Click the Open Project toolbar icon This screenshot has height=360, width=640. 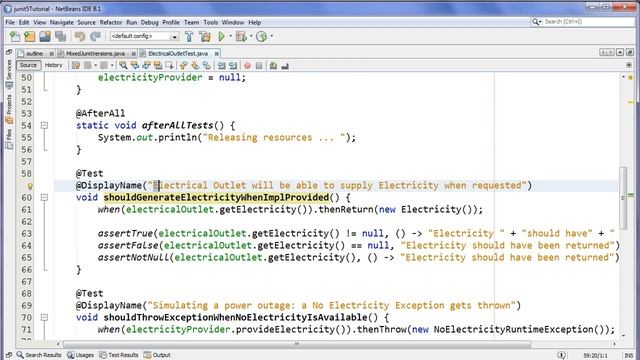[45, 36]
